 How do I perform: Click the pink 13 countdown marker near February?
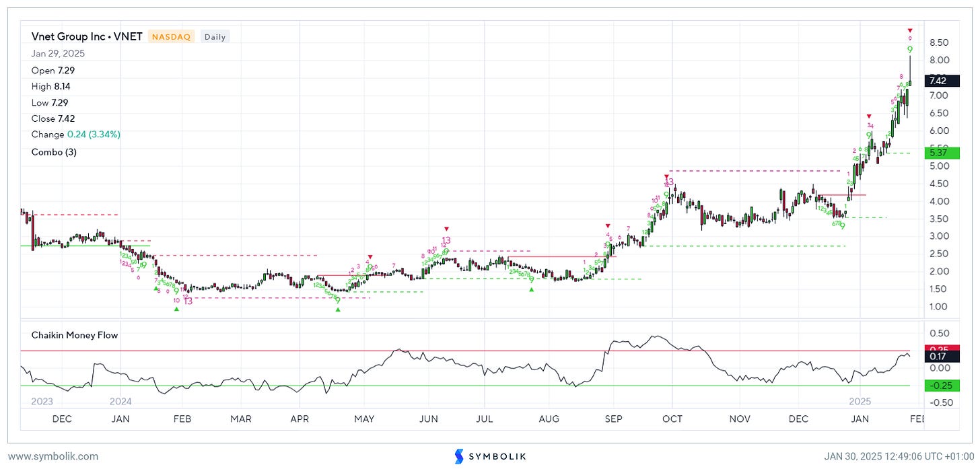point(188,301)
